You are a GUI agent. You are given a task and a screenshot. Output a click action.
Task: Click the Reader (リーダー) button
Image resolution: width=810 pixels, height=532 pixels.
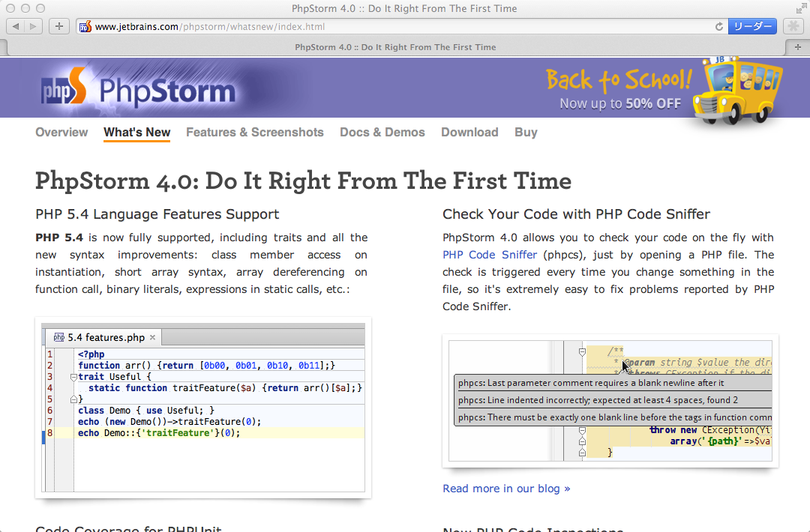pos(751,26)
